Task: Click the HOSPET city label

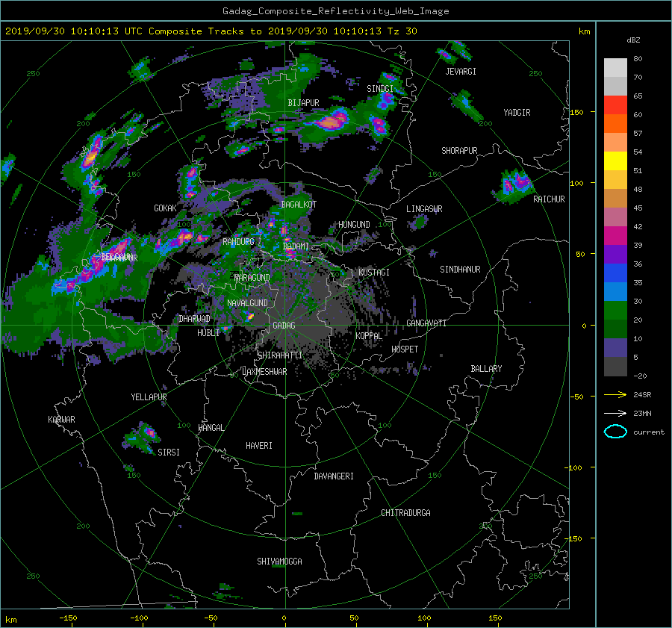Action: (405, 349)
